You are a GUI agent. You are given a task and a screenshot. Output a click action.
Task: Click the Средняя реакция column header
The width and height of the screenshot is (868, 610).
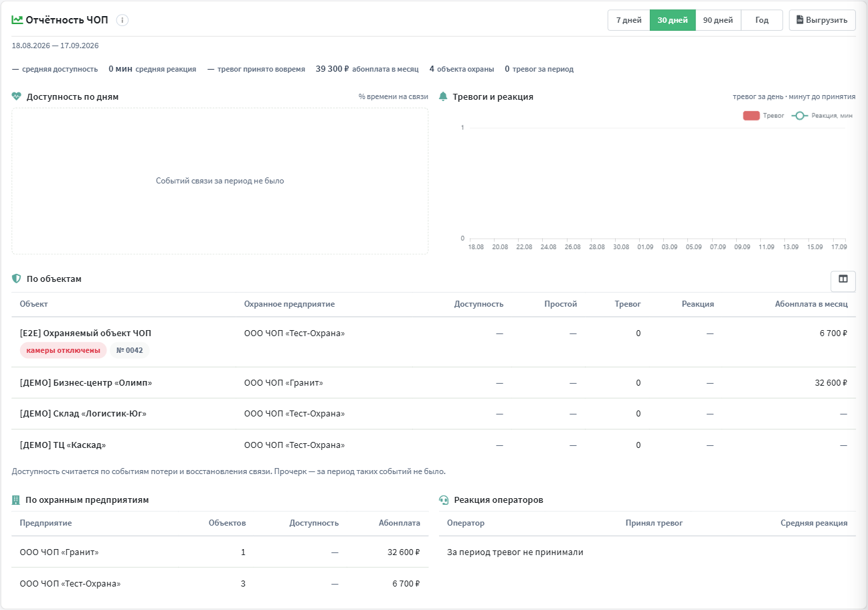814,523
